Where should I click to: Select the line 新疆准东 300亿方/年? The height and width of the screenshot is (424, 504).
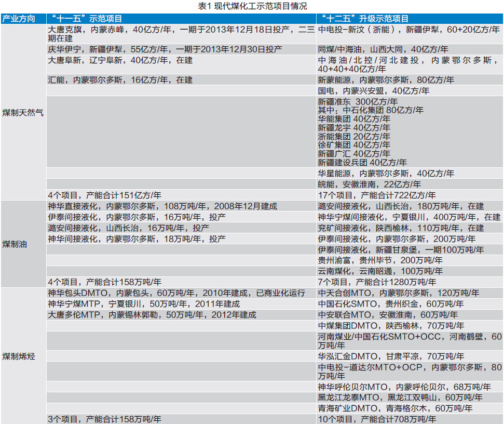pyautogui.click(x=358, y=102)
